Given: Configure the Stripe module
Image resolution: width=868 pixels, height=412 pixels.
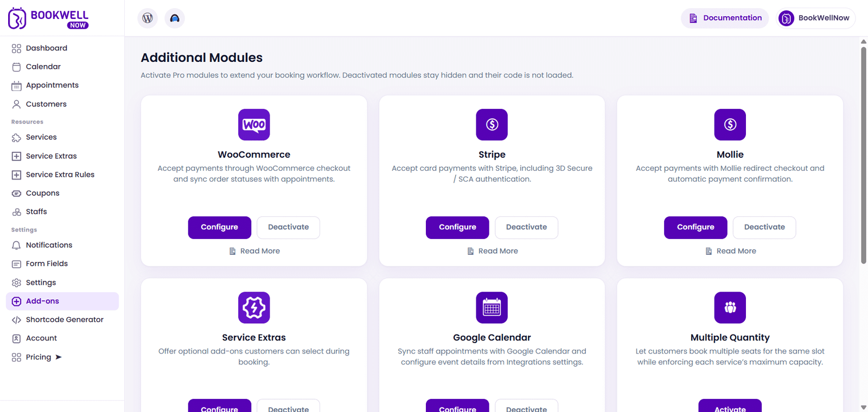Looking at the screenshot, I should 457,228.
